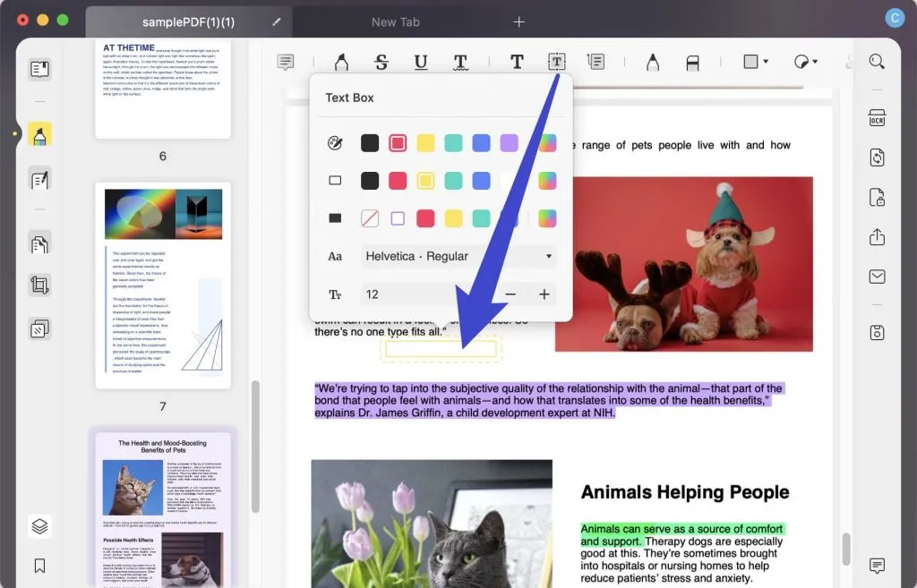Screen dimensions: 917x588
Task: Open the crop pages tool in left sidebar
Action: point(39,285)
